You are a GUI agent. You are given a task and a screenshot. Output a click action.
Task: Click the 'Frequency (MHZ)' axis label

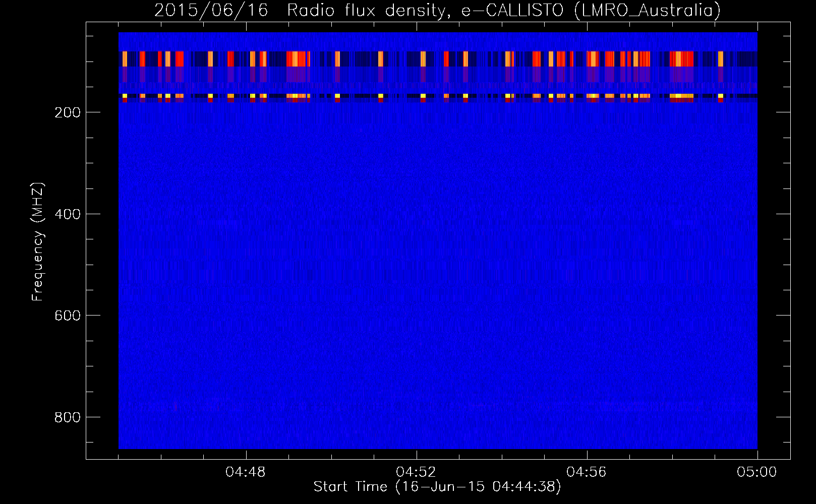coord(38,241)
